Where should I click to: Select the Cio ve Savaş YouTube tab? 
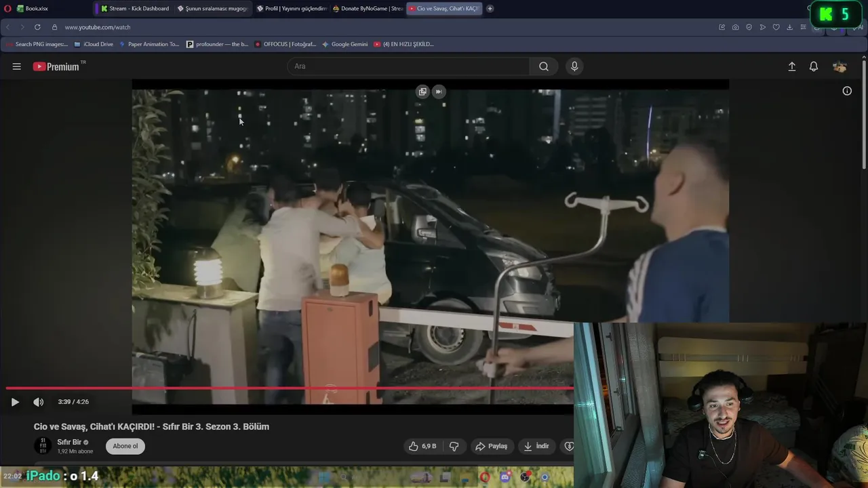click(444, 9)
